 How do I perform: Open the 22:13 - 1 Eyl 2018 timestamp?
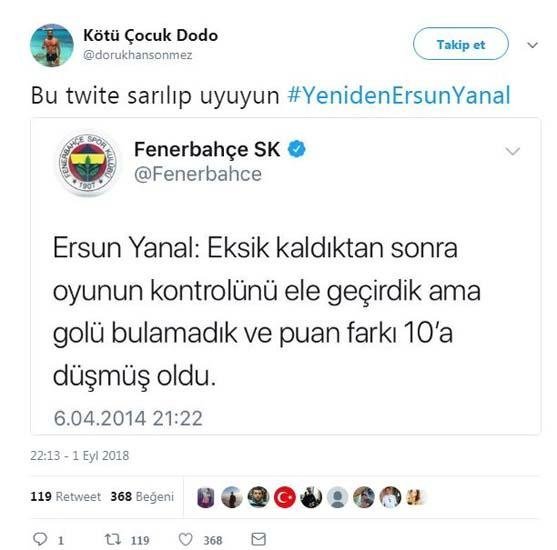coord(80,455)
